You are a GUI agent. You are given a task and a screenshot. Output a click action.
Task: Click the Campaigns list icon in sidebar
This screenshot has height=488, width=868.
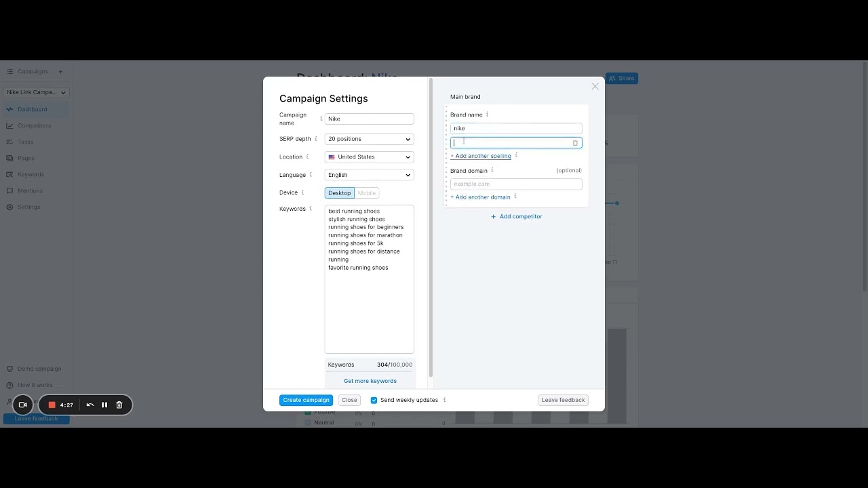point(10,71)
